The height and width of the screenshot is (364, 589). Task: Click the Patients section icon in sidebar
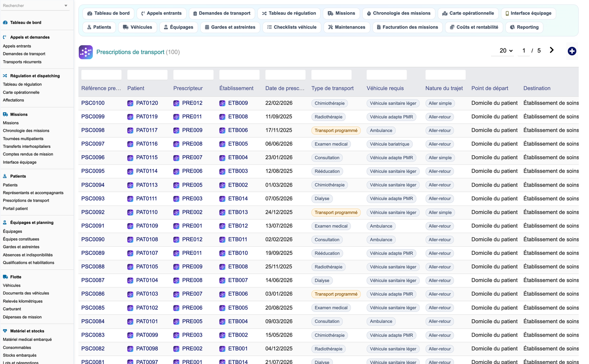5,176
